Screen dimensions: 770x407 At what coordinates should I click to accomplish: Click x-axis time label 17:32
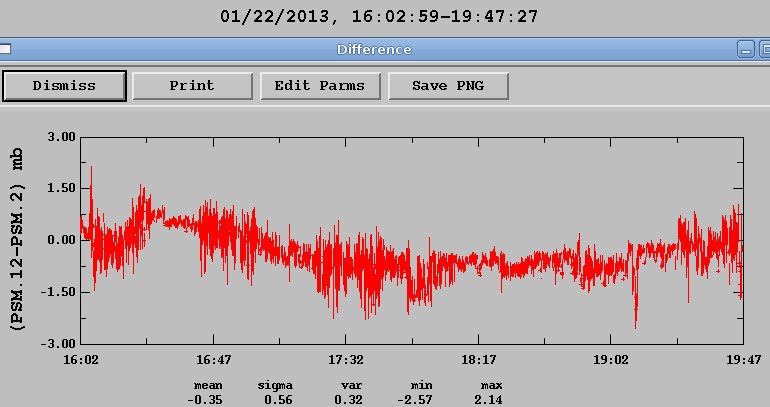click(x=346, y=360)
